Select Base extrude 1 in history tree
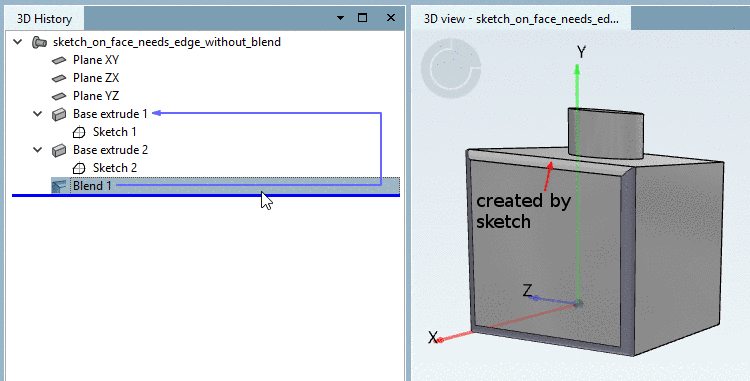 click(110, 114)
